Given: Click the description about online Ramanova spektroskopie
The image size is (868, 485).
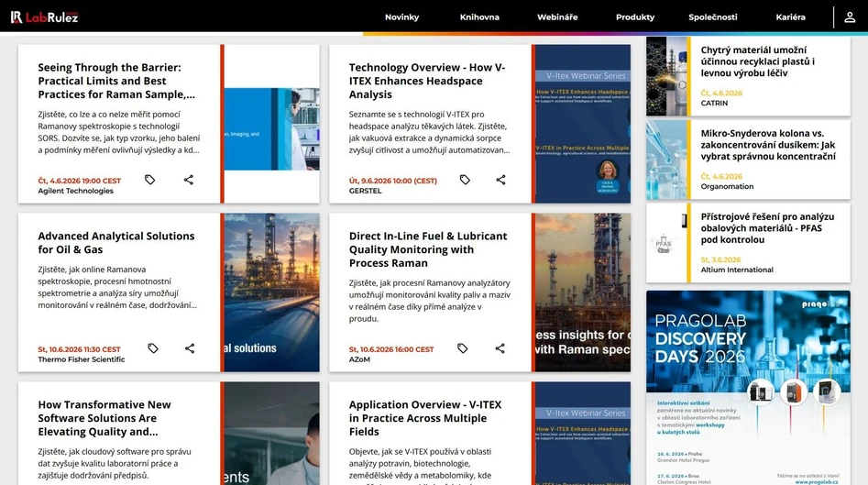Looking at the screenshot, I should point(117,287).
